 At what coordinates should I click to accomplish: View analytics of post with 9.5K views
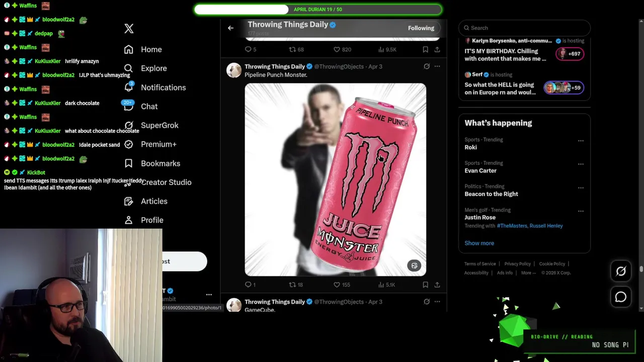coord(387,49)
